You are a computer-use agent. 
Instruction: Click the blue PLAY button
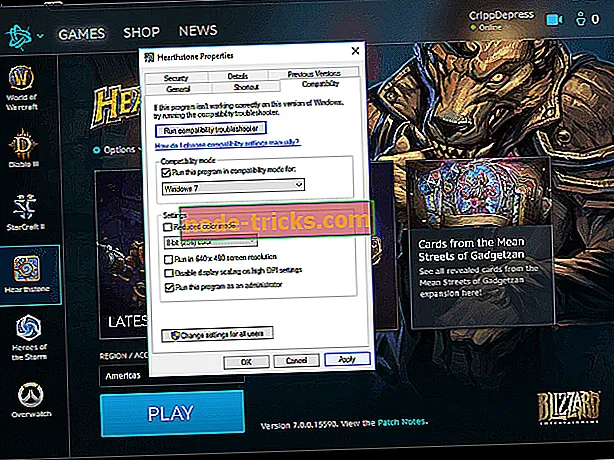click(x=172, y=413)
